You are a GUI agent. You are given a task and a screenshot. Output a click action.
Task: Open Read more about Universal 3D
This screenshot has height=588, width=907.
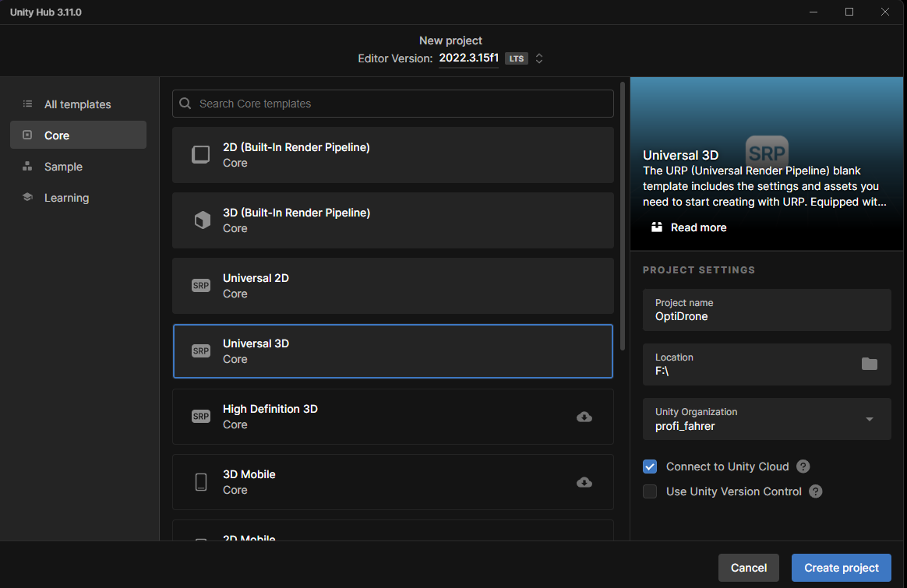(x=698, y=227)
